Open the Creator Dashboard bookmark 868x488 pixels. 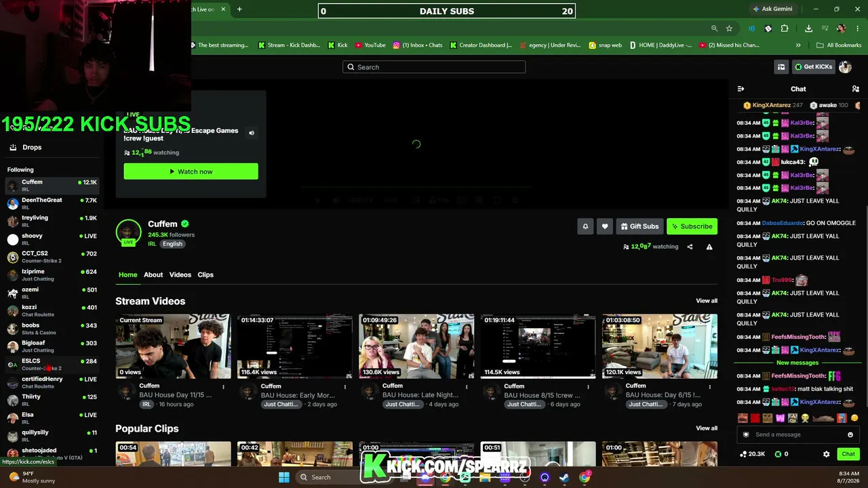481,45
